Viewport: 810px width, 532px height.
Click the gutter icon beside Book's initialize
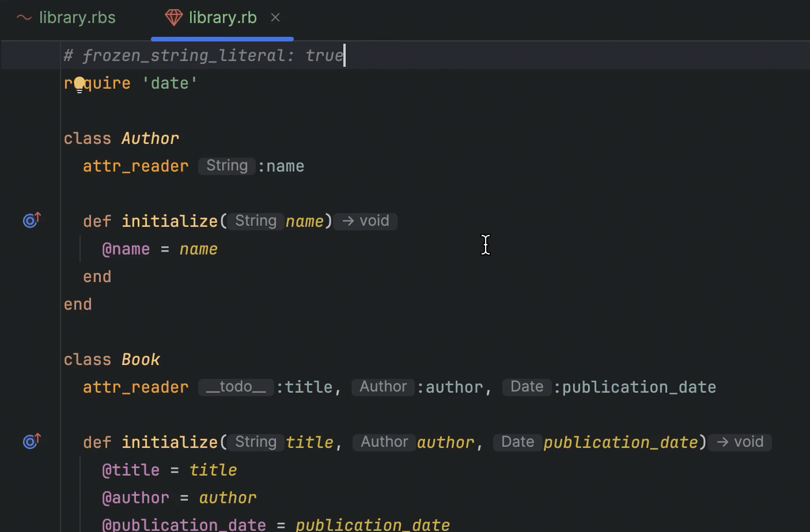(32, 441)
